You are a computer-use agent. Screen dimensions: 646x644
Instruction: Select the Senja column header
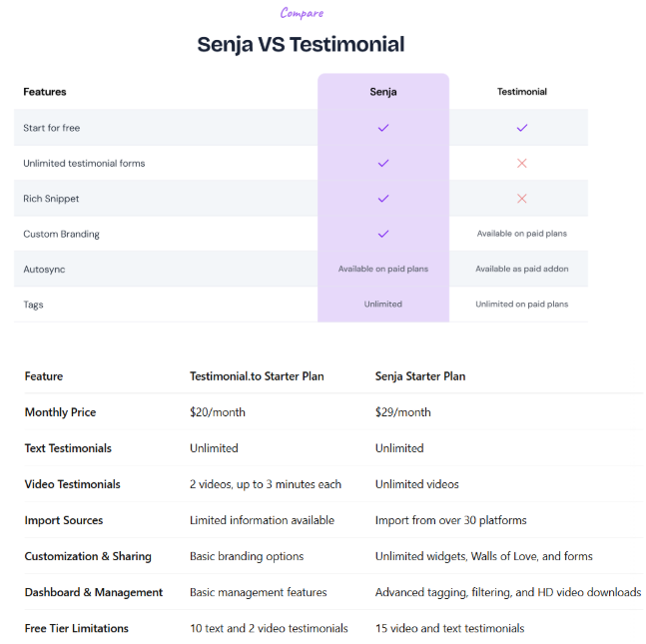[x=383, y=92]
